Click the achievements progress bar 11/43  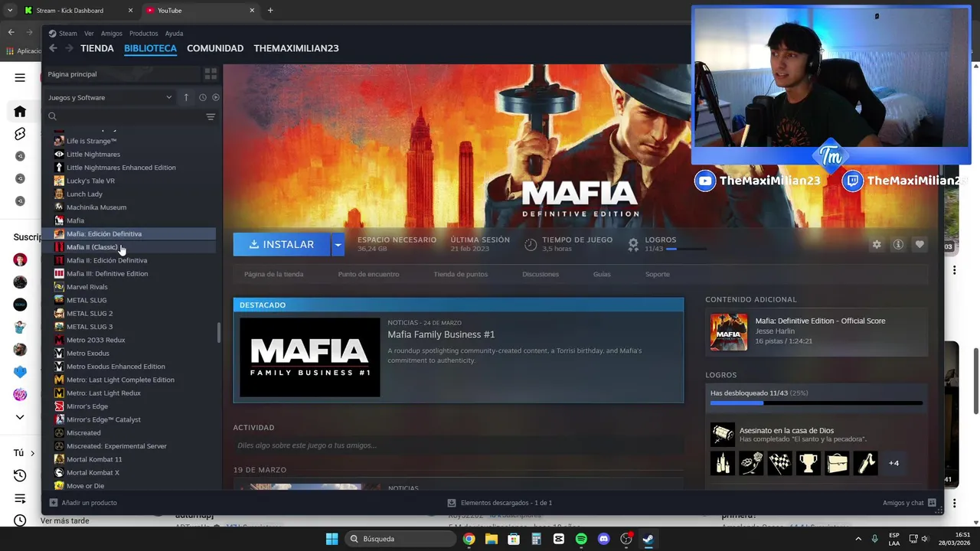pyautogui.click(x=816, y=403)
